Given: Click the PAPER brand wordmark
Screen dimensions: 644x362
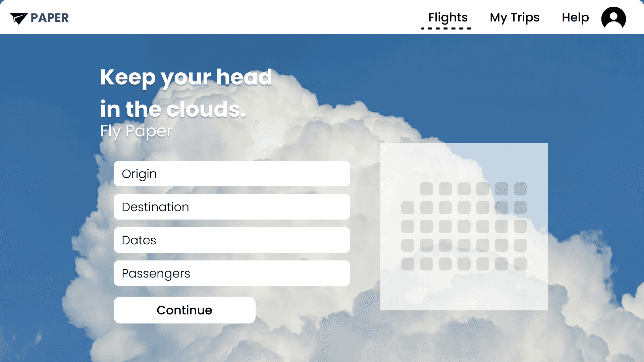Looking at the screenshot, I should pos(50,18).
